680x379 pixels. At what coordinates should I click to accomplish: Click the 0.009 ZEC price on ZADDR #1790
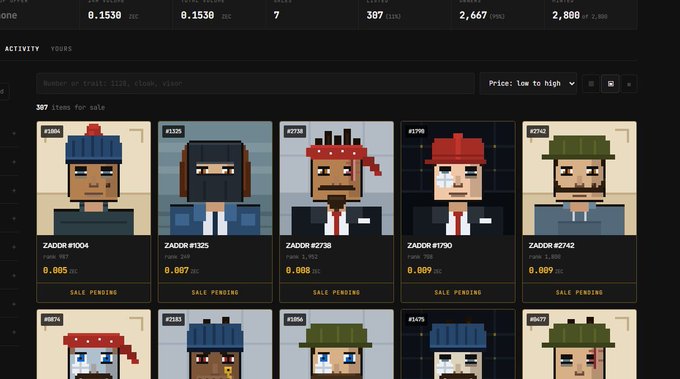click(x=424, y=270)
